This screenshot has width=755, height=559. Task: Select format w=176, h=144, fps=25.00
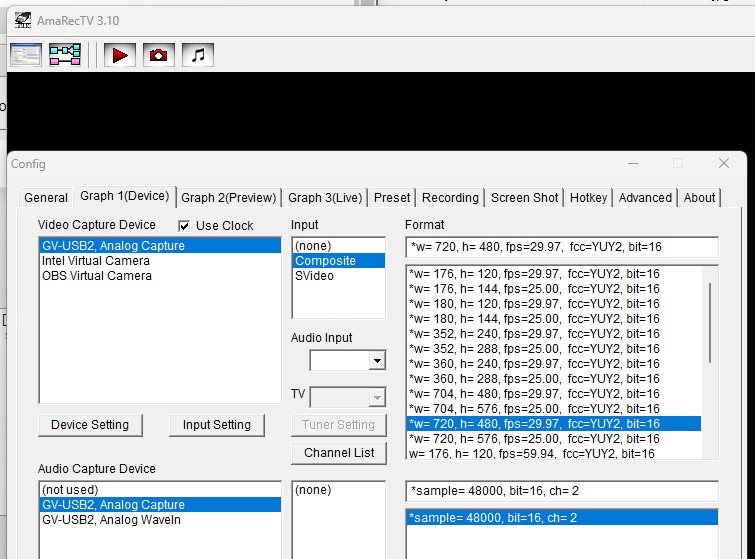coord(554,289)
